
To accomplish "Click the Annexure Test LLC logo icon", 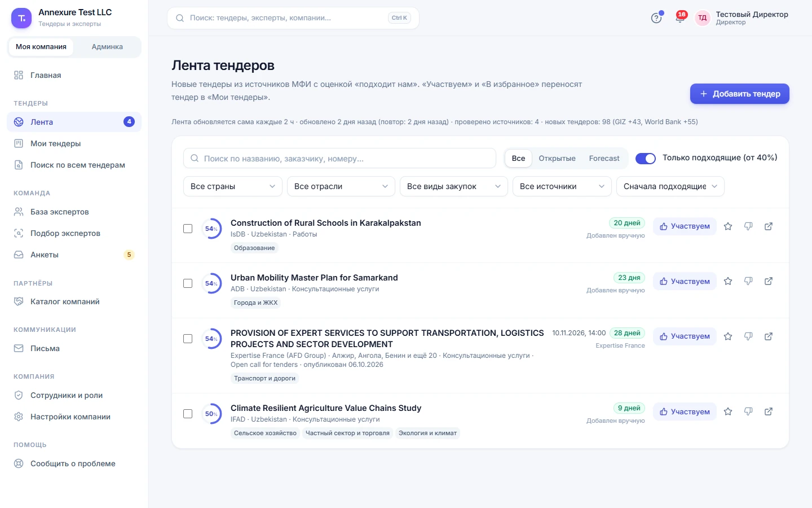I will coord(21,18).
